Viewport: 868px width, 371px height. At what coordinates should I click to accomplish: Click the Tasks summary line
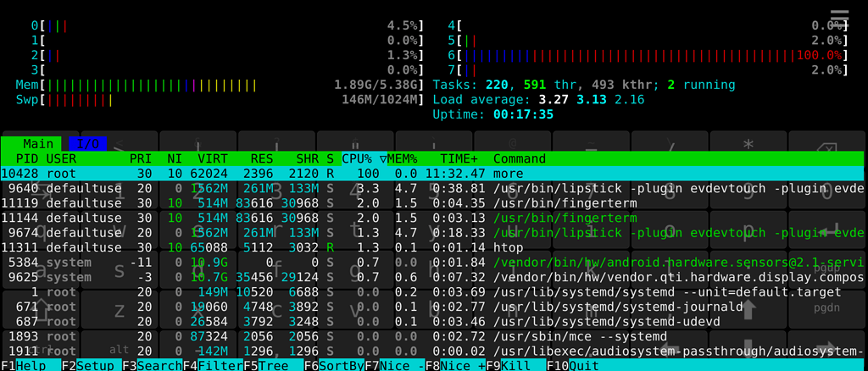pyautogui.click(x=583, y=86)
